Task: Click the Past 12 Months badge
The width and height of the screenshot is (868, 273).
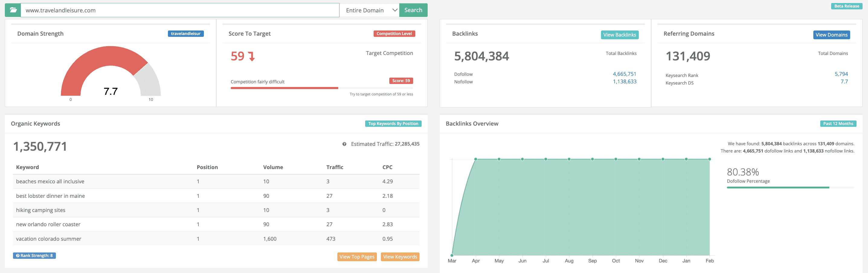Action: [x=838, y=124]
